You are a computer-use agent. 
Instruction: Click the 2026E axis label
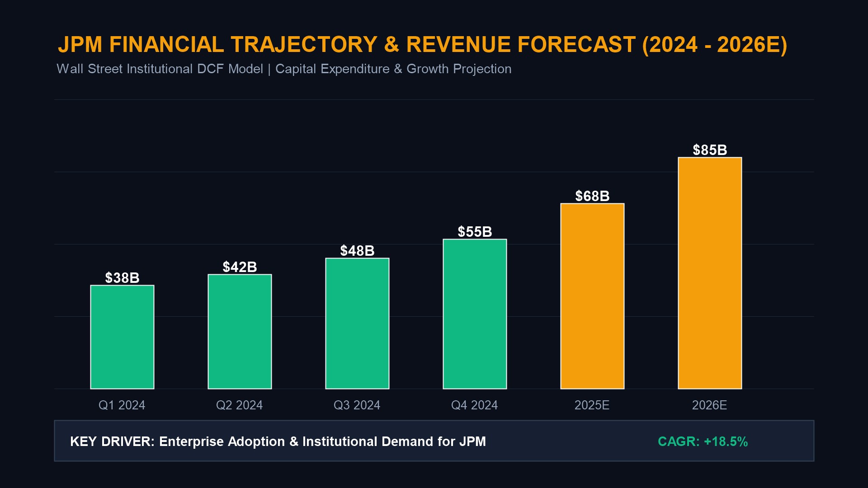tap(710, 405)
